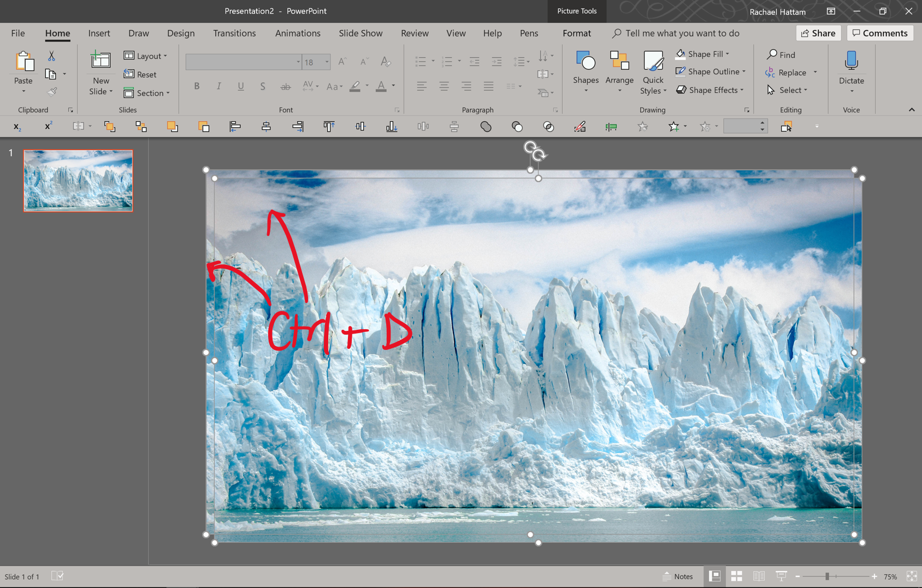
Task: Toggle italic formatting
Action: [218, 86]
